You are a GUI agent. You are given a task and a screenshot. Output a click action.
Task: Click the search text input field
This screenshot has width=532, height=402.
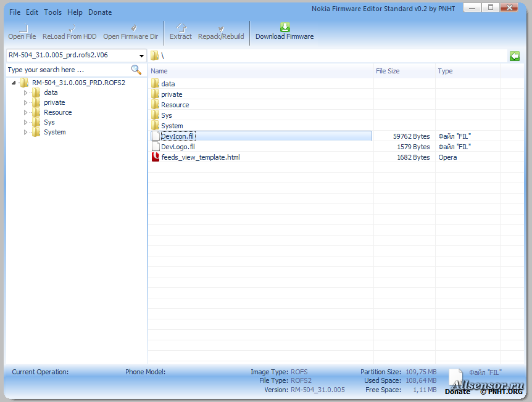(67, 70)
